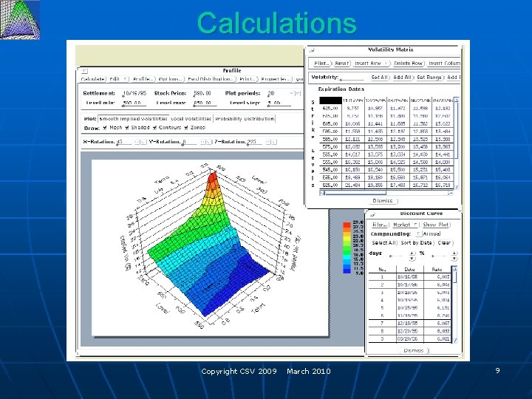Click the Settlement date field
The width and height of the screenshot is (532, 399).
click(134, 93)
